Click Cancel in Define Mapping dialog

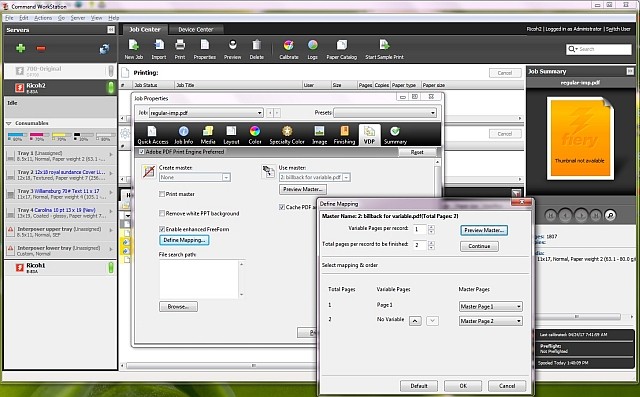(x=507, y=386)
